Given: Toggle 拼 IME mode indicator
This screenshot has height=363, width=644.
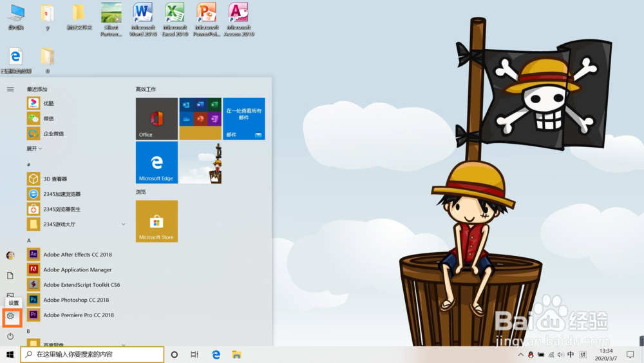Looking at the screenshot, I should tap(583, 355).
